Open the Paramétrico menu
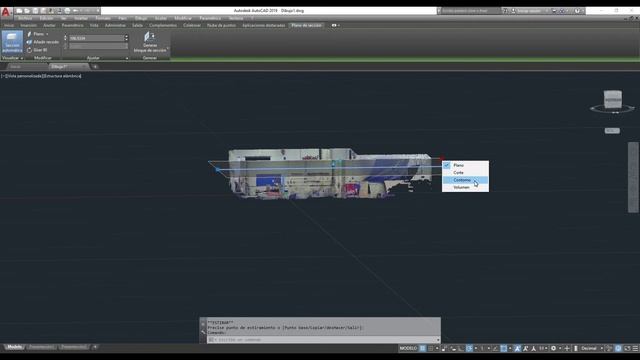 tap(210, 18)
